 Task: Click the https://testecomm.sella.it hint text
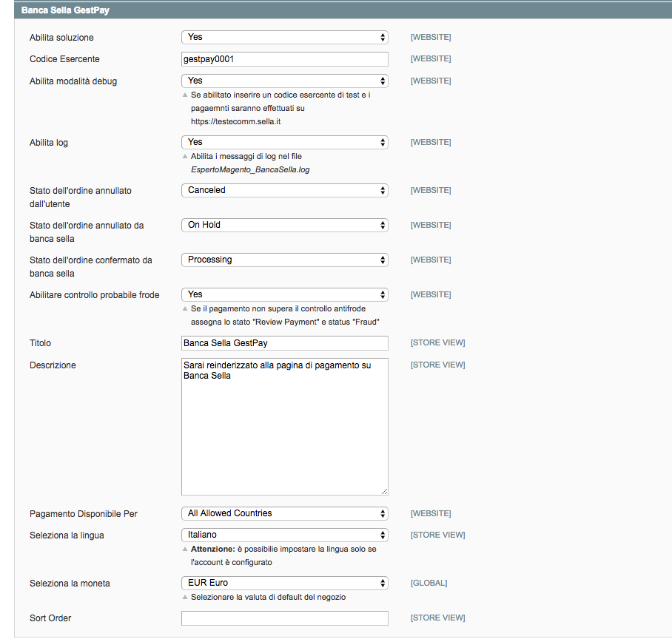click(235, 121)
